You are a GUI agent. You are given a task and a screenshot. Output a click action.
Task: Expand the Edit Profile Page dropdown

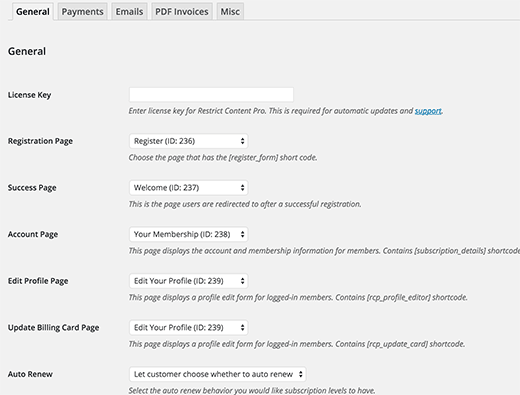(189, 281)
